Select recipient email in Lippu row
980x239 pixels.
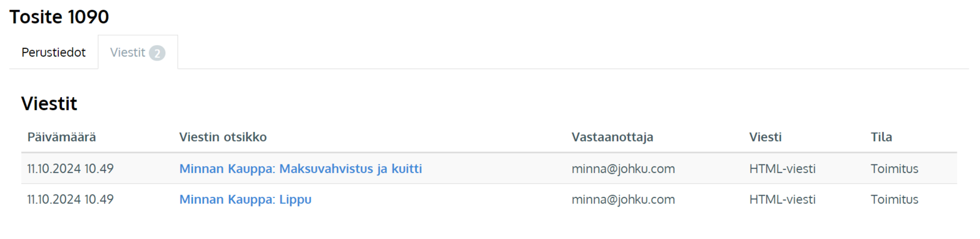(x=623, y=199)
